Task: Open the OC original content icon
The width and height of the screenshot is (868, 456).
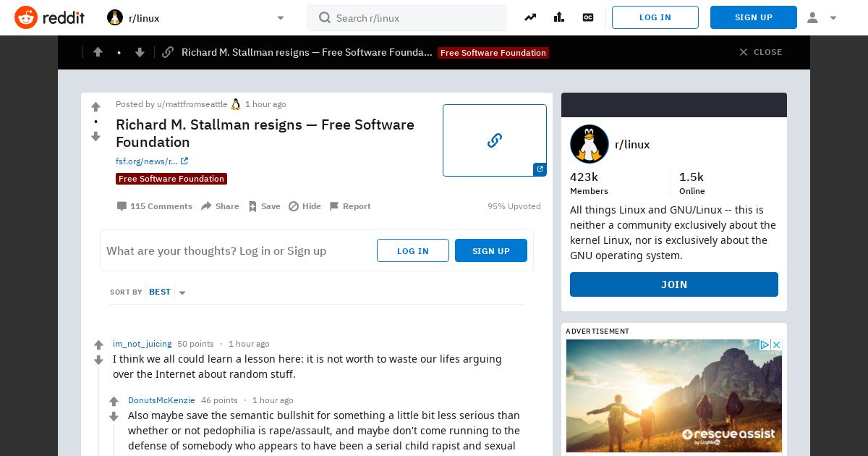Action: [588, 17]
